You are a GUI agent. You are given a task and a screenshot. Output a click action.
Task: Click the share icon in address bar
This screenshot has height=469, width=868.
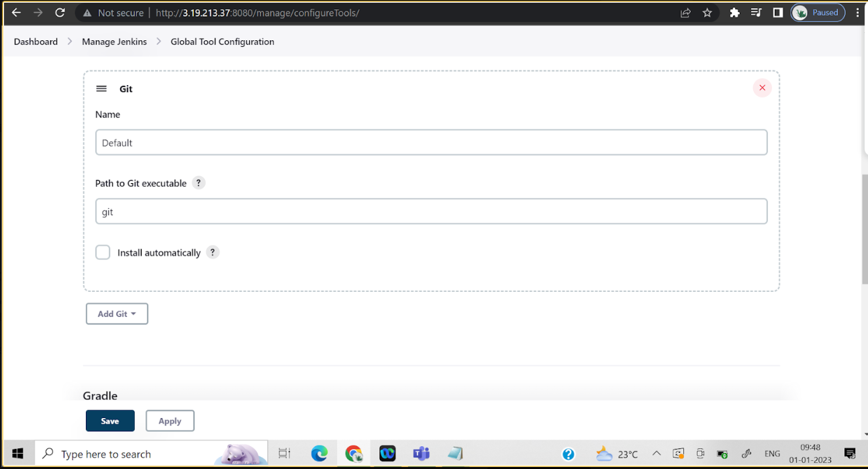tap(685, 12)
